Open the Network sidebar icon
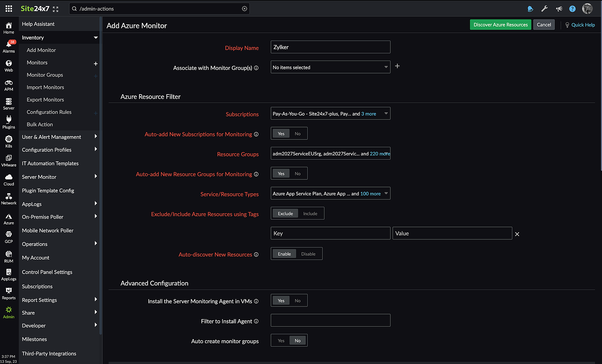Screen dimensions: 602x364 (9, 199)
